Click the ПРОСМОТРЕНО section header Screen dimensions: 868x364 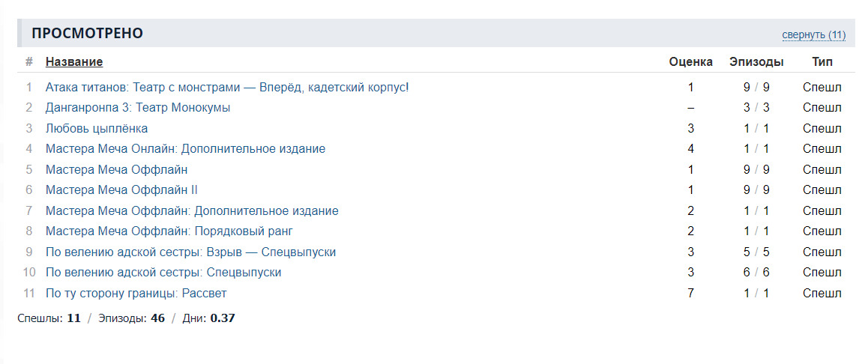coord(87,34)
